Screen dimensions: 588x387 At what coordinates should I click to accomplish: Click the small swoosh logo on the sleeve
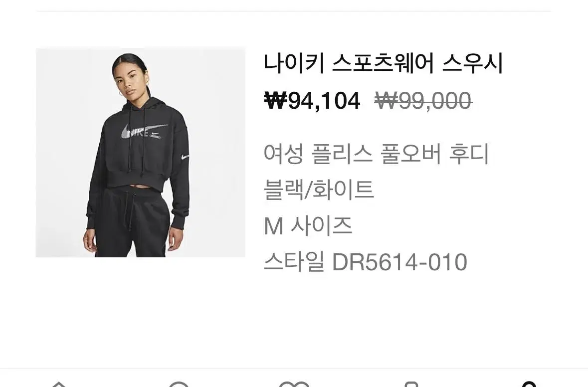185,157
